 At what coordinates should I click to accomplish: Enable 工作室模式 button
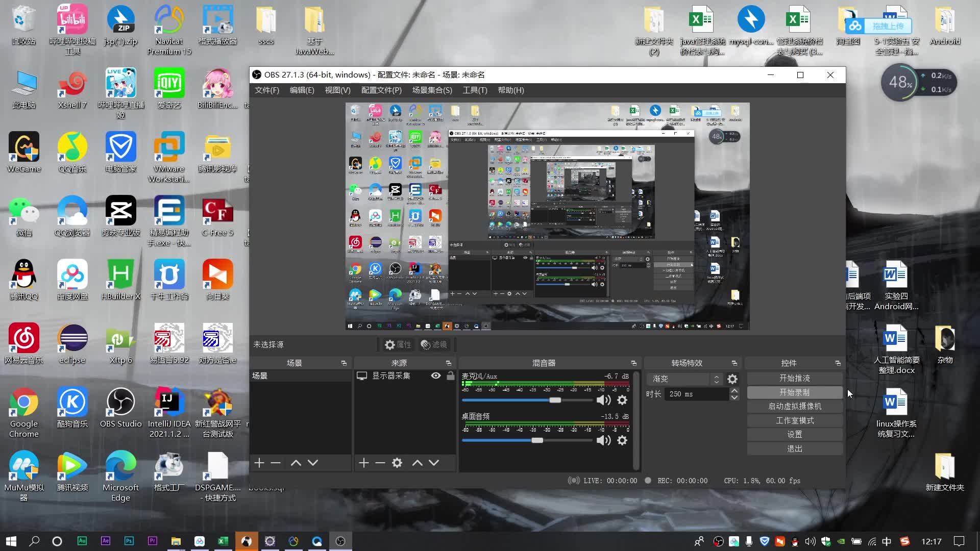(795, 420)
